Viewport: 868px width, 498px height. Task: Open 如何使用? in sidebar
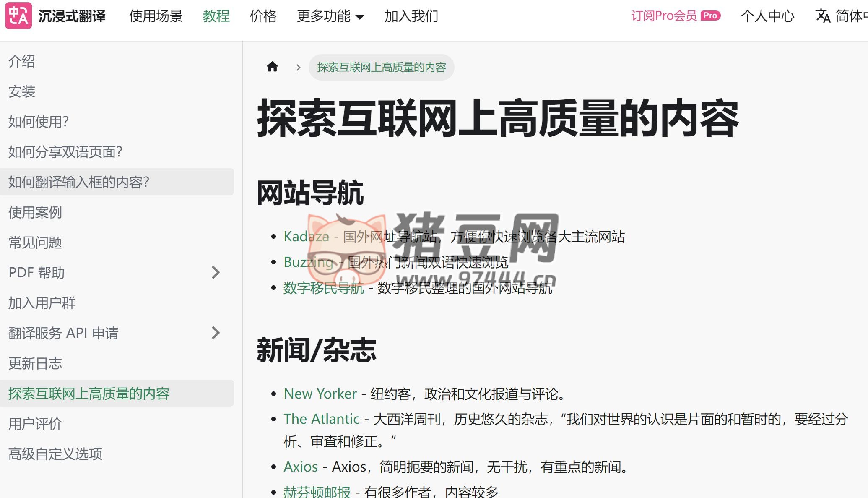click(x=39, y=122)
